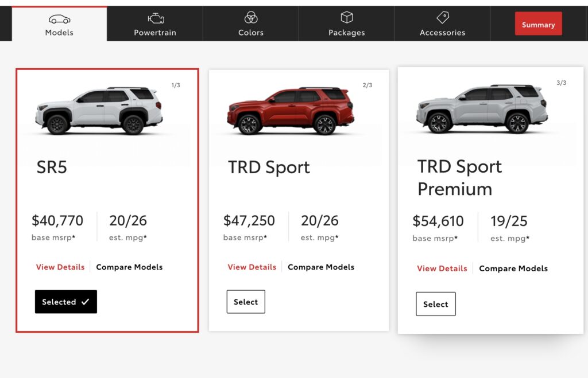Click the price tag icon above Accessories

pyautogui.click(x=442, y=17)
